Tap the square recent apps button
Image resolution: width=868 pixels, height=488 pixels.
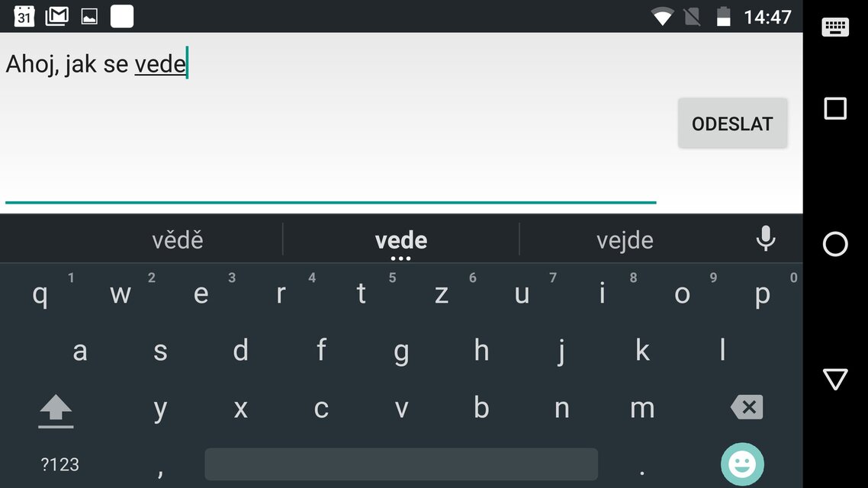click(x=834, y=108)
